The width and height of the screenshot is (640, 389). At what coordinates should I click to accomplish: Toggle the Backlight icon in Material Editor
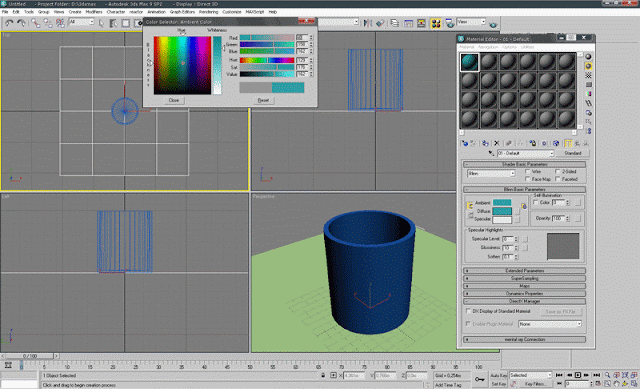click(588, 66)
